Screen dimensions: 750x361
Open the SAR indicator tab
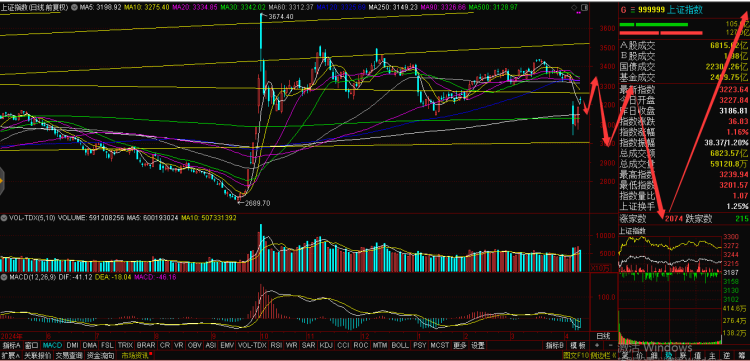309,345
